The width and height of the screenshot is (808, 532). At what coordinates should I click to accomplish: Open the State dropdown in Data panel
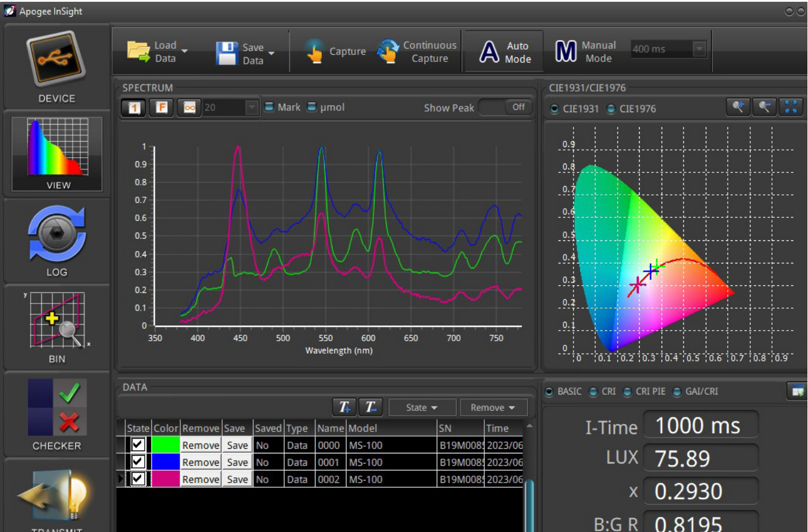tap(421, 407)
